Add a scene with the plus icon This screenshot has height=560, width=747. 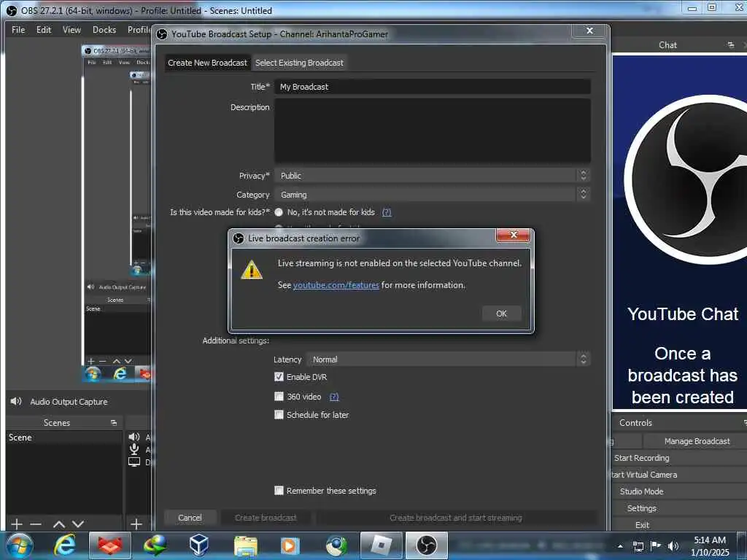coord(17,524)
